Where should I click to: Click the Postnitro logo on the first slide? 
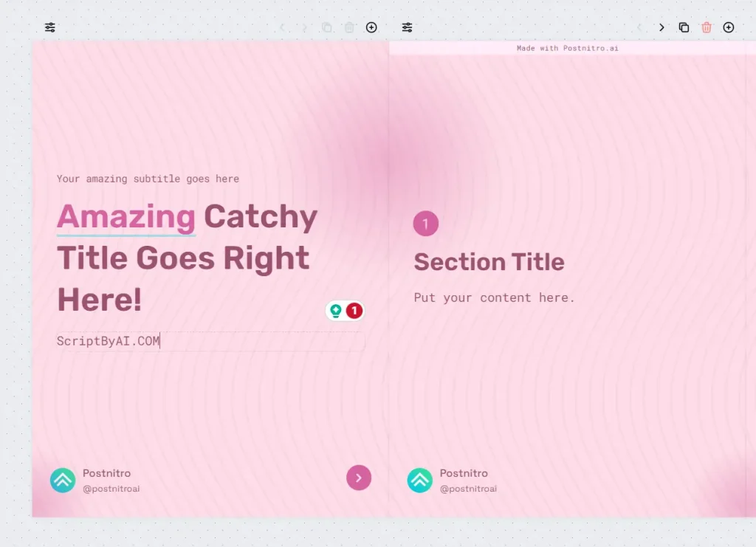coord(62,481)
